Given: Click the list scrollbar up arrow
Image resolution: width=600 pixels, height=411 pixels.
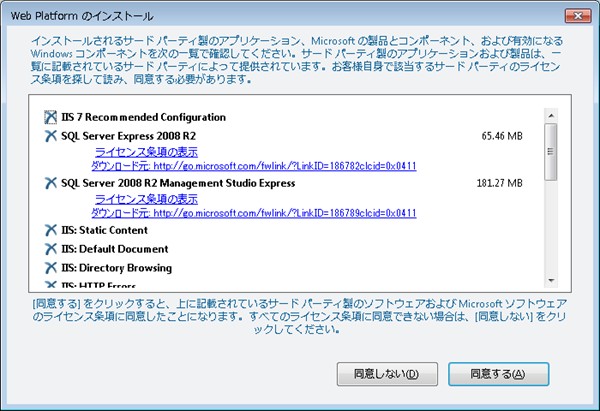Looking at the screenshot, I should pos(551,115).
